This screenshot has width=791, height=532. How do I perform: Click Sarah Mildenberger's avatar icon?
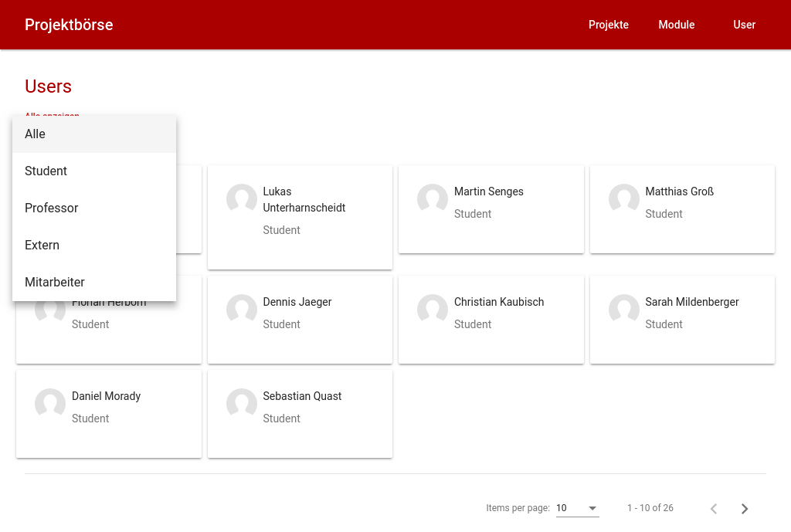point(624,309)
